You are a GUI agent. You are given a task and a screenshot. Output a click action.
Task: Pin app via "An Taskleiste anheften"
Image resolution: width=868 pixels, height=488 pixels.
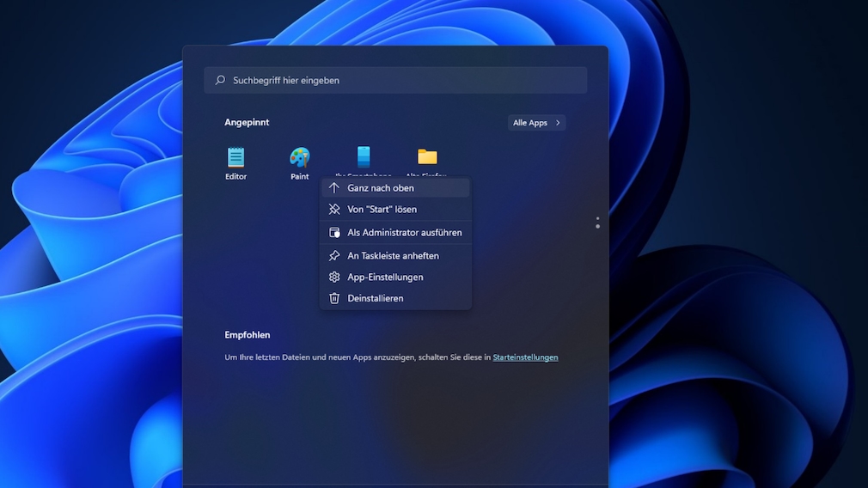click(x=393, y=255)
